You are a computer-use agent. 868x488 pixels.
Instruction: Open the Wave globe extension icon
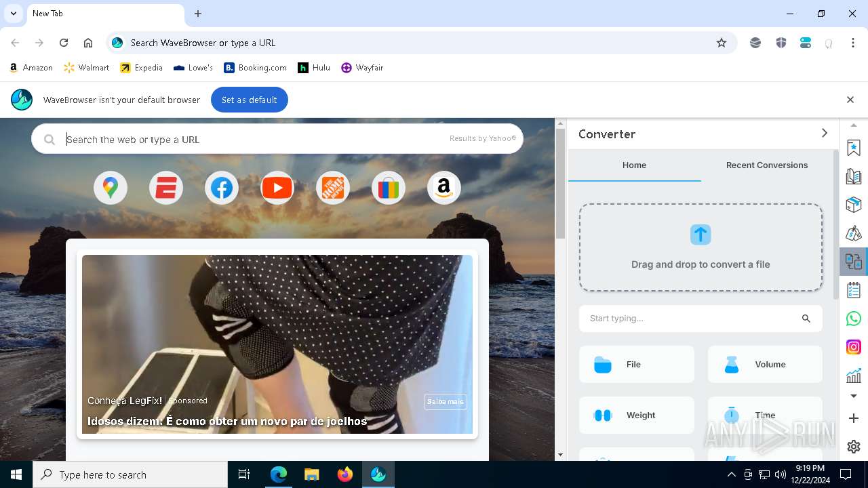point(755,43)
